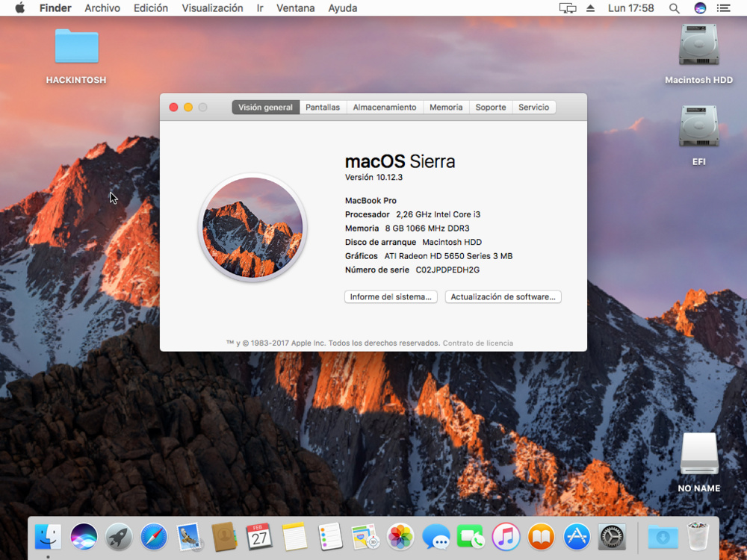Close the About This Mac window
The image size is (747, 560).
click(174, 107)
